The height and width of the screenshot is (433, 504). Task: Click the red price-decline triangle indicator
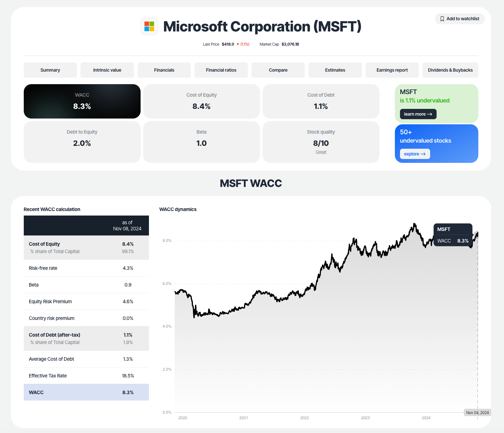(x=238, y=44)
